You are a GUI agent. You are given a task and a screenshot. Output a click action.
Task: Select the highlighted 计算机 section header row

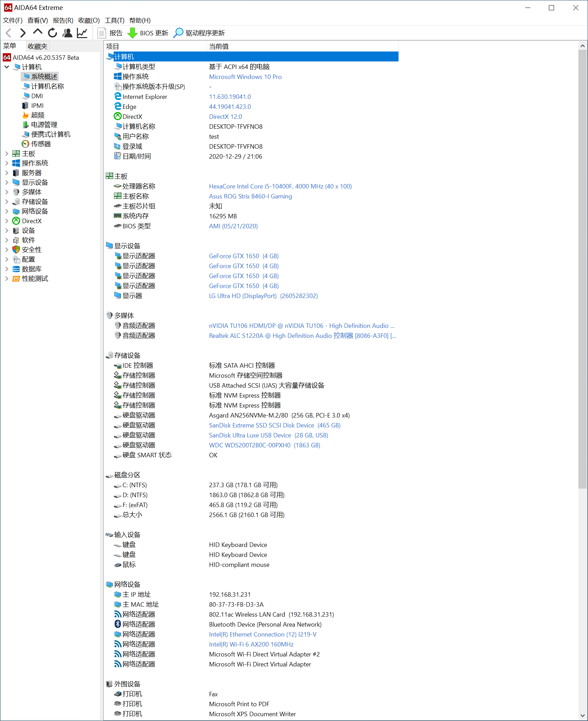coord(251,57)
